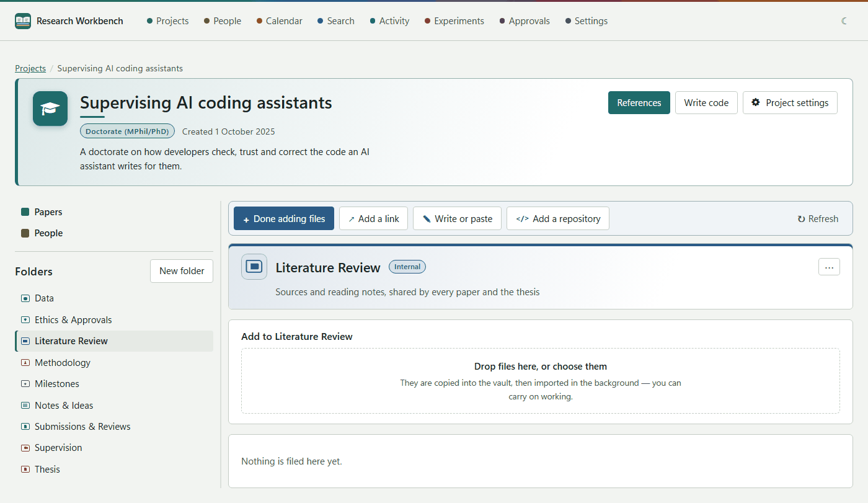The image size is (868, 503).
Task: Toggle dark mode moon icon
Action: (844, 21)
